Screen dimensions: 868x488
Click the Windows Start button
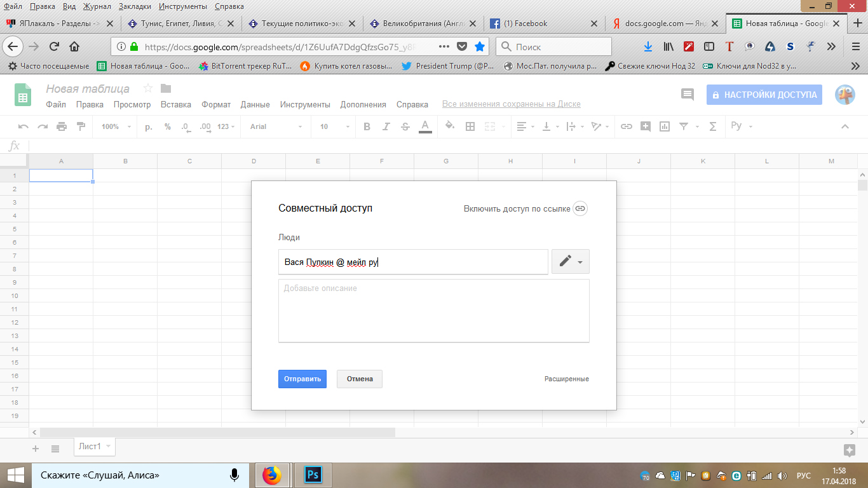15,475
